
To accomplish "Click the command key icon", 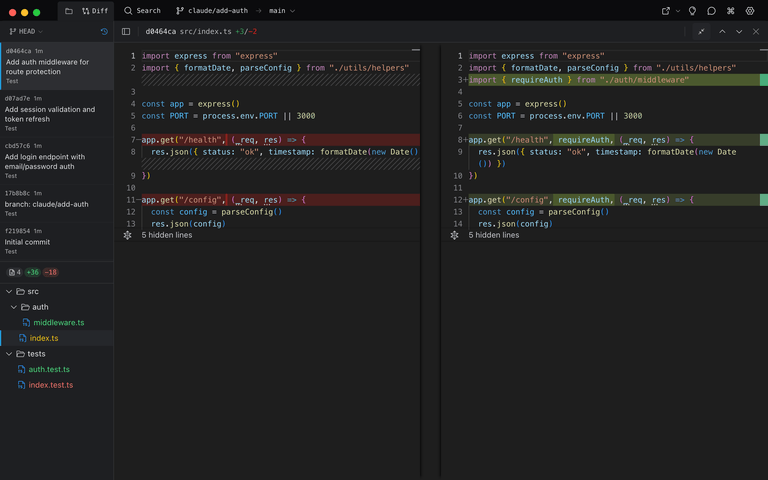I will click(x=731, y=11).
